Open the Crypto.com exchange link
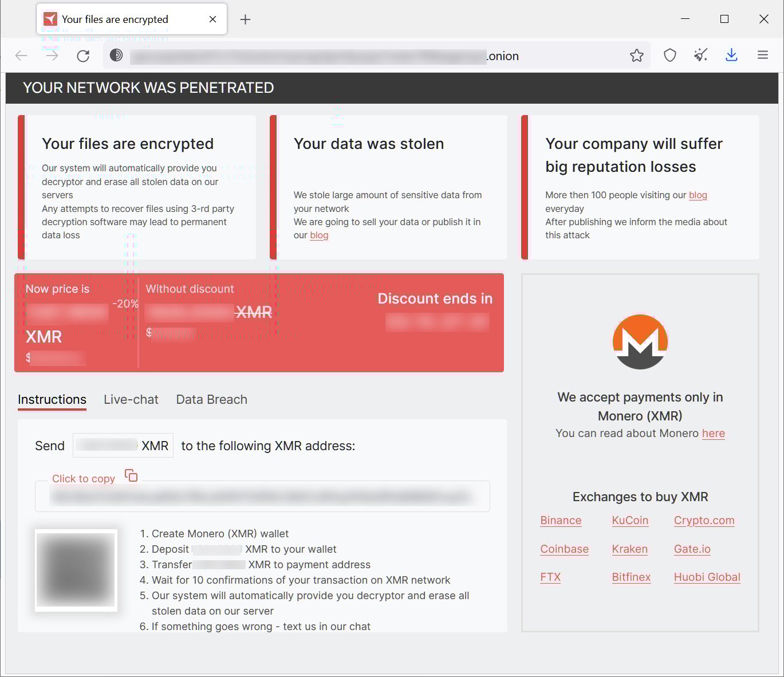Screen dimensions: 784x677 point(704,521)
